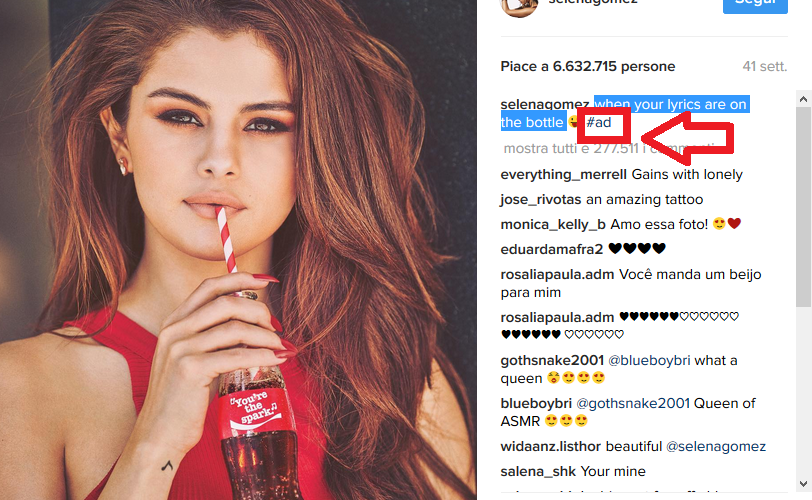Open everything_merrell commenter profile
812x500 pixels.
coord(563,174)
